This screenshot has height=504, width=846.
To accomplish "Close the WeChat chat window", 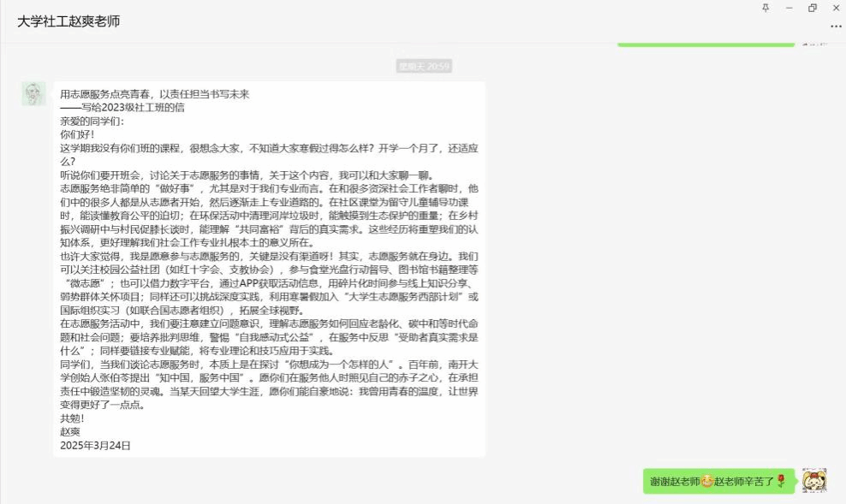I will (835, 8).
